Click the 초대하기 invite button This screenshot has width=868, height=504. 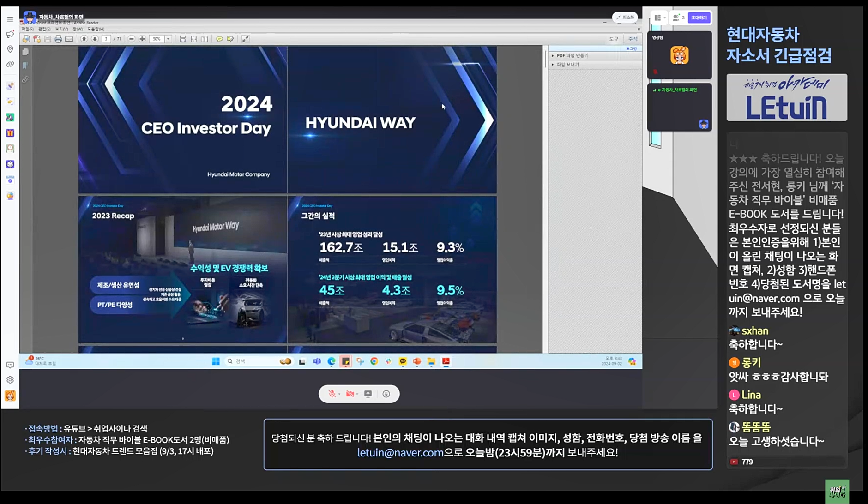point(699,18)
